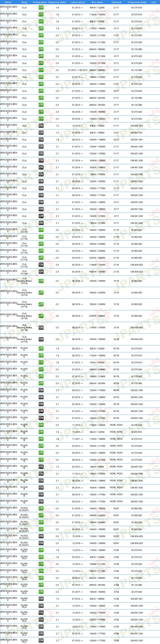Click ON icon for KLASA A 09.2012 125kW row
160x644 pixels.
(x=41, y=390)
